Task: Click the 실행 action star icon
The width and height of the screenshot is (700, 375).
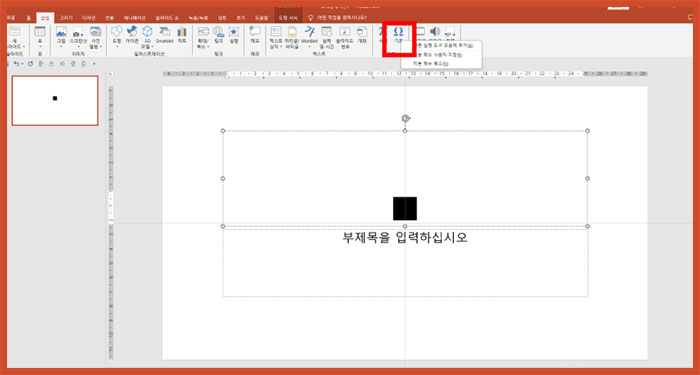Action: (x=233, y=32)
